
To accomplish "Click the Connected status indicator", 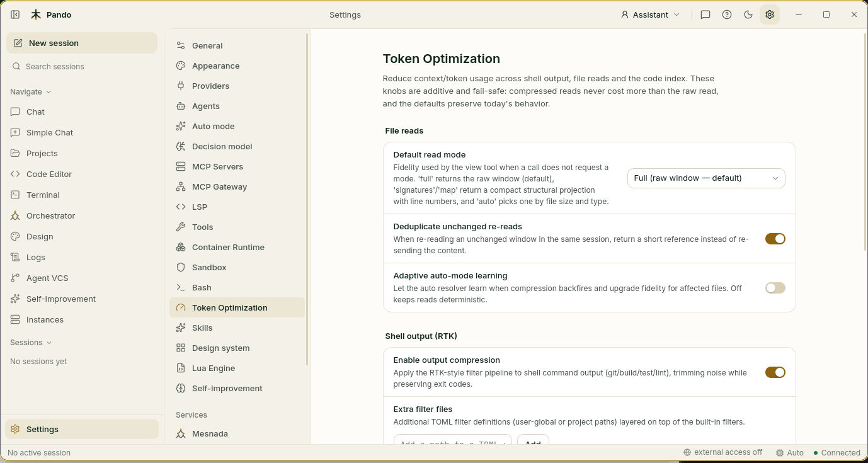I will [837, 452].
